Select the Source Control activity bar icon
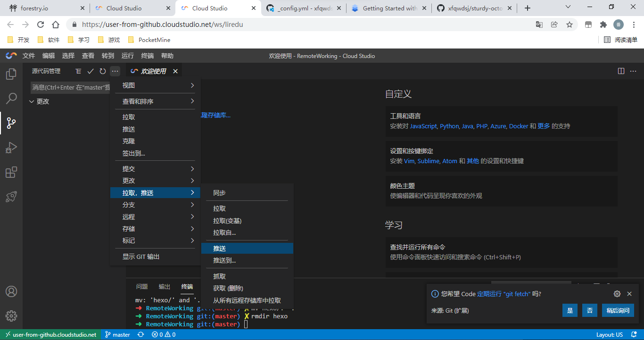The height and width of the screenshot is (340, 644). [11, 123]
